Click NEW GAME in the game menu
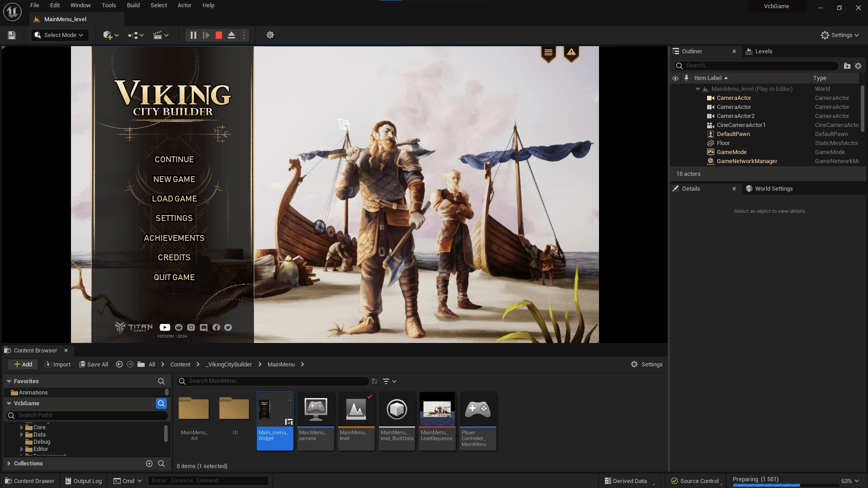 (174, 179)
